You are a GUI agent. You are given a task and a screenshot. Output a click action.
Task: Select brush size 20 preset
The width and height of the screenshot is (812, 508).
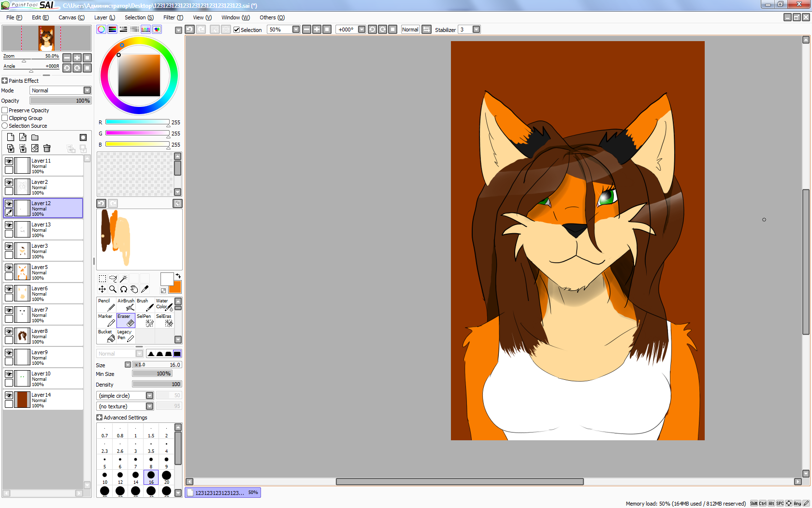166,477
